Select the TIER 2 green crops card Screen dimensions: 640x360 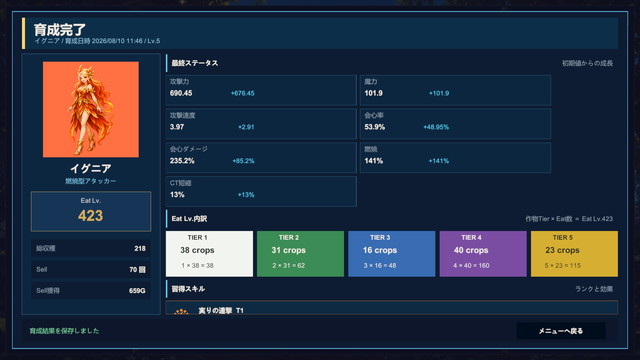tap(300, 254)
